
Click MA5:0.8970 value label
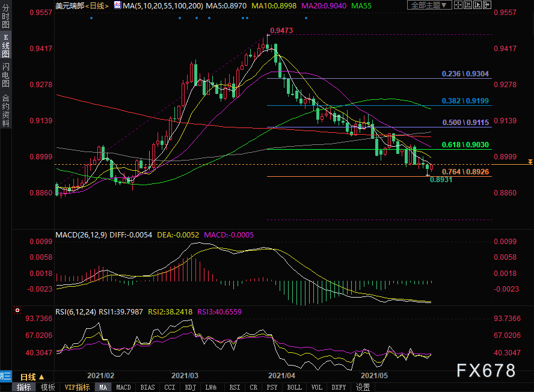[x=226, y=6]
